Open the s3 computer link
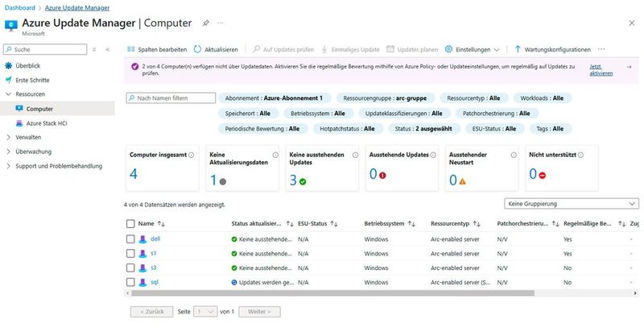644x328 pixels. tap(153, 268)
